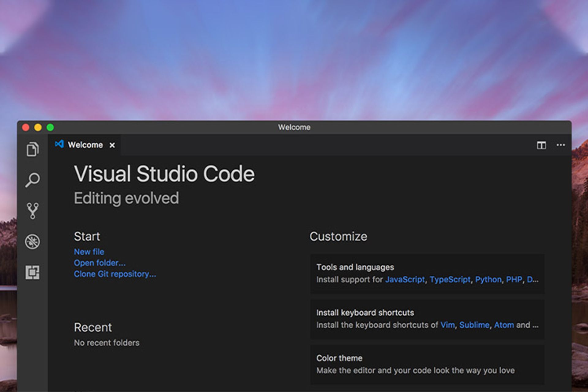Select the Welcome editor tab

tap(85, 145)
